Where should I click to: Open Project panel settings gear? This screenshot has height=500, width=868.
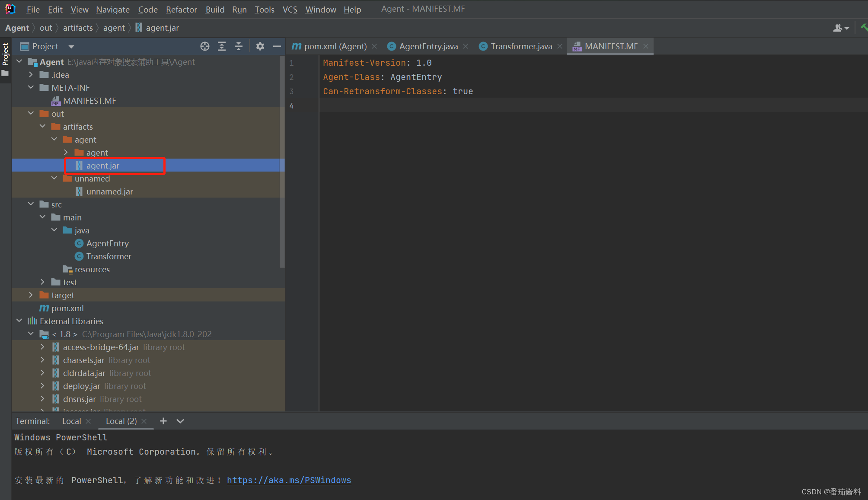[x=260, y=46]
